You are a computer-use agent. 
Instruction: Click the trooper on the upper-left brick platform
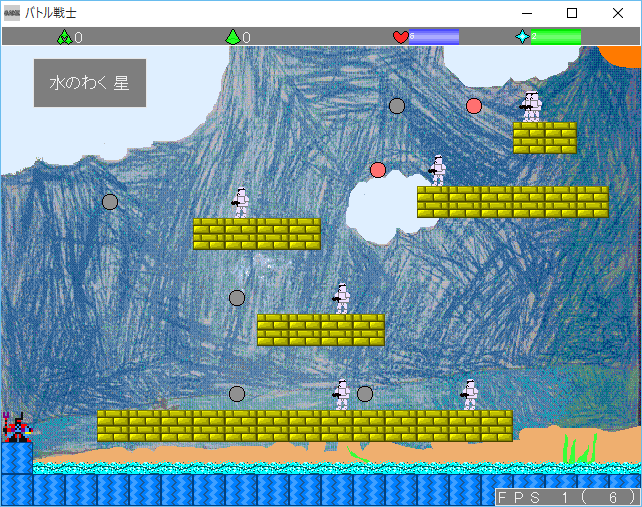[x=241, y=203]
